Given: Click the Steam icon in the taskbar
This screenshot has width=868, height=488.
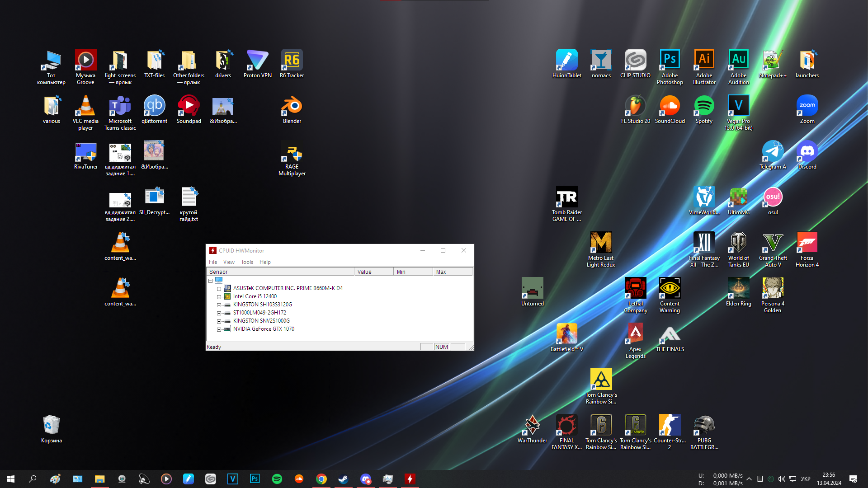Looking at the screenshot, I should pyautogui.click(x=344, y=479).
